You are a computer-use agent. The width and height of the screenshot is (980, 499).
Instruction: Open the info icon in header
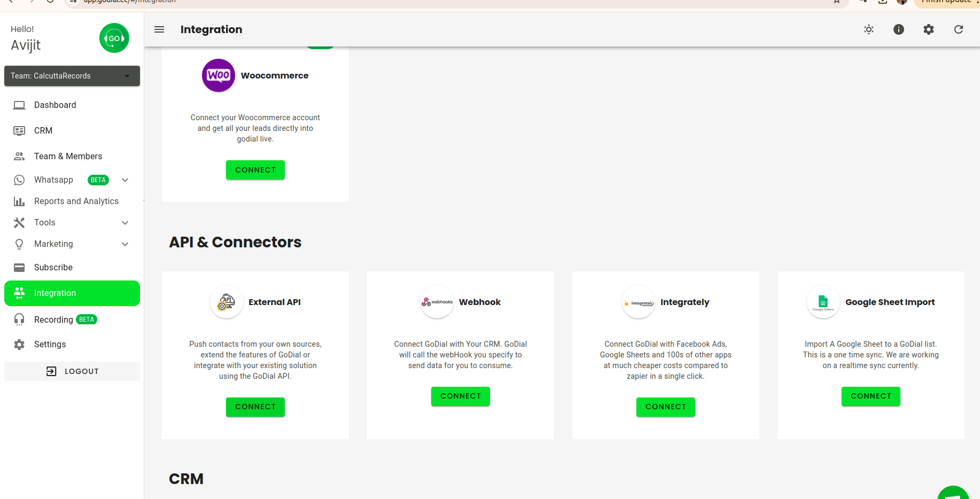[899, 29]
